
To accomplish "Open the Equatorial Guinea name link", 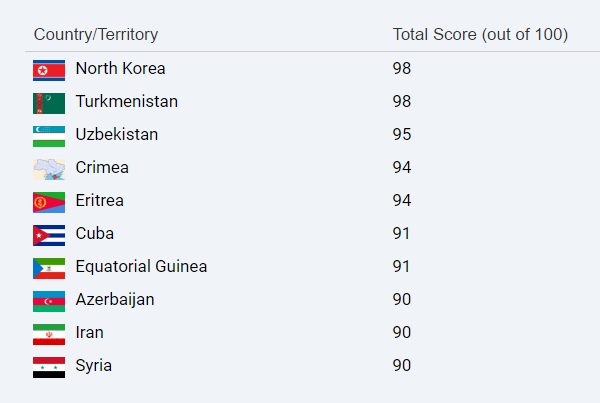I will pos(141,267).
